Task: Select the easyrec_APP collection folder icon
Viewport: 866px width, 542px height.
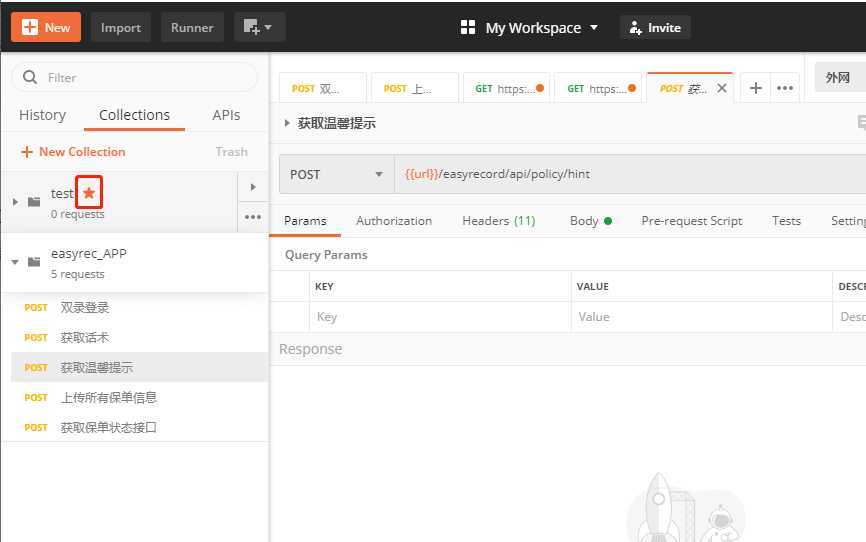Action: pyautogui.click(x=34, y=261)
